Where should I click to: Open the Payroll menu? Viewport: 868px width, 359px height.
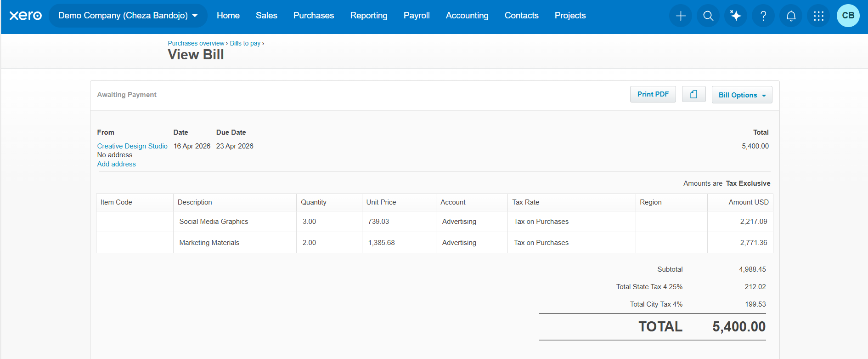click(x=417, y=16)
